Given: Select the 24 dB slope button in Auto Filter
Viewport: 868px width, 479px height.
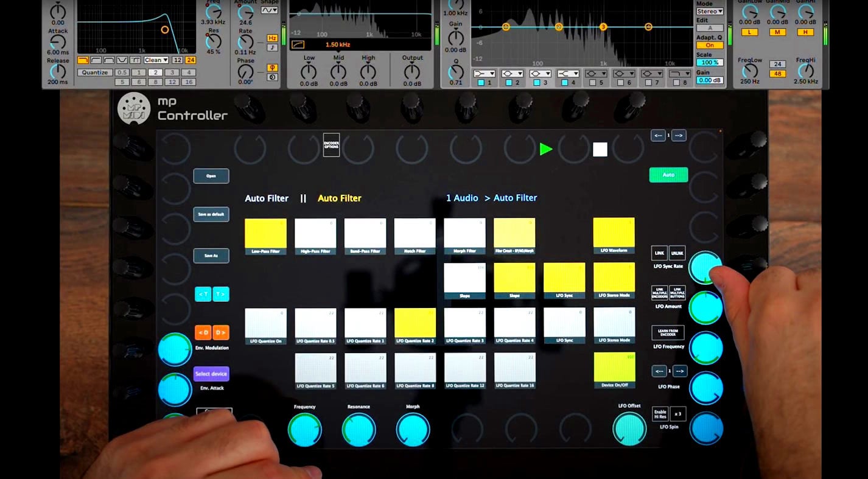Looking at the screenshot, I should [x=191, y=60].
